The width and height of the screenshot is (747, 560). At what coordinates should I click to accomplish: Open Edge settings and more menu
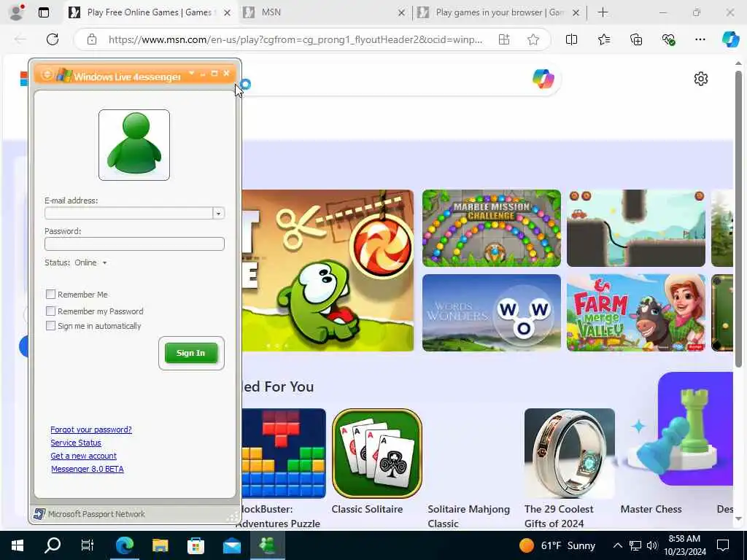coord(700,39)
